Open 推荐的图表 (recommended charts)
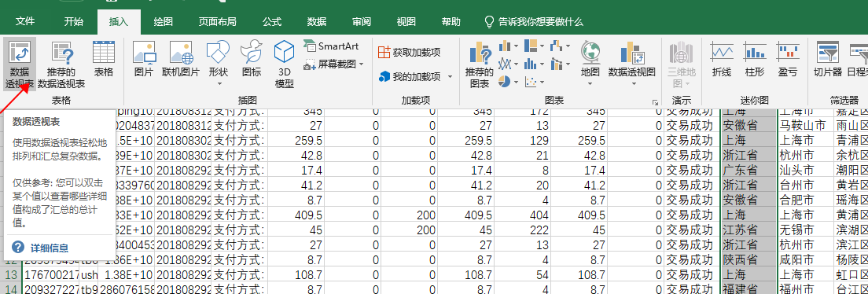Viewport: 868px width, 294px height. coord(480,64)
